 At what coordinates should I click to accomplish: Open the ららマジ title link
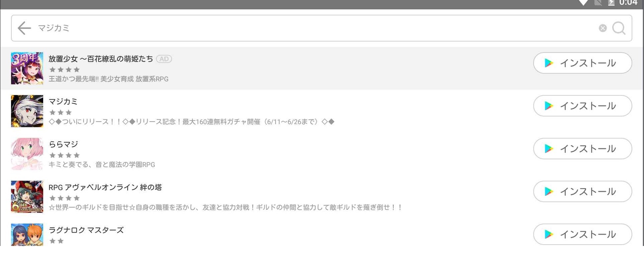click(x=63, y=144)
